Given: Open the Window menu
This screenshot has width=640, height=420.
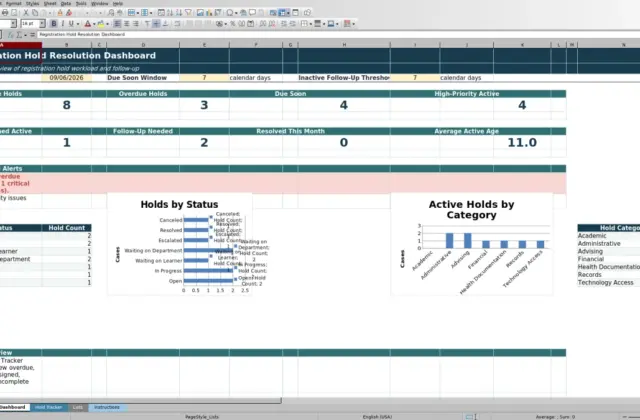Looking at the screenshot, I should (100, 3).
